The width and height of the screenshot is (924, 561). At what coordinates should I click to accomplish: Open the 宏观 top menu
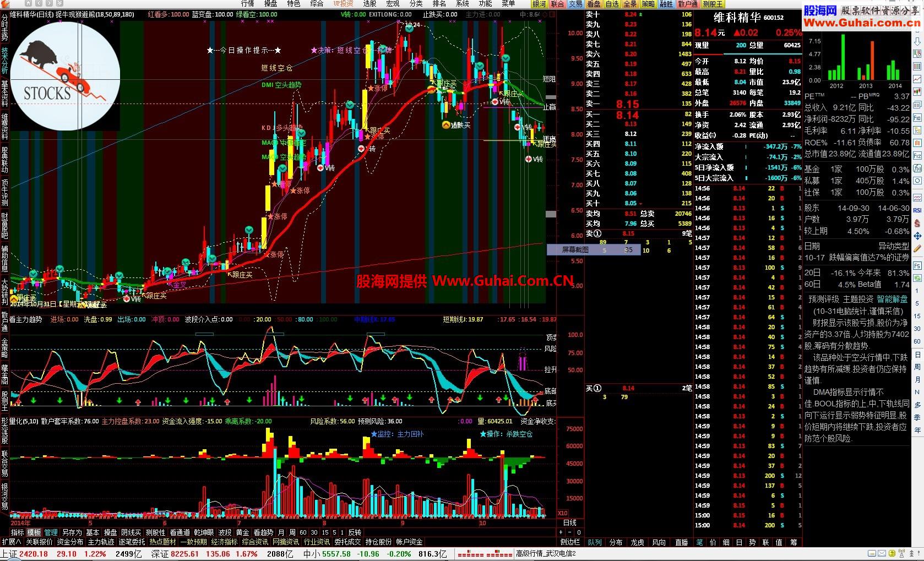coord(393,4)
